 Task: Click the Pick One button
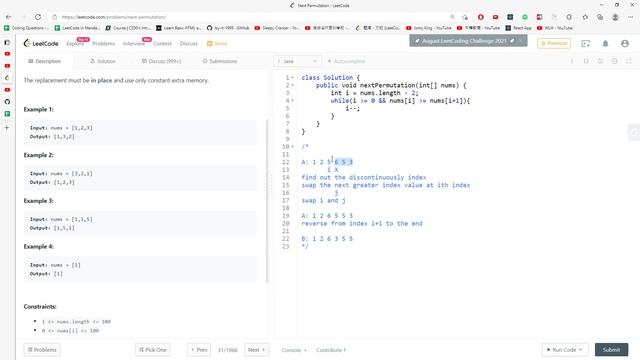pyautogui.click(x=153, y=350)
